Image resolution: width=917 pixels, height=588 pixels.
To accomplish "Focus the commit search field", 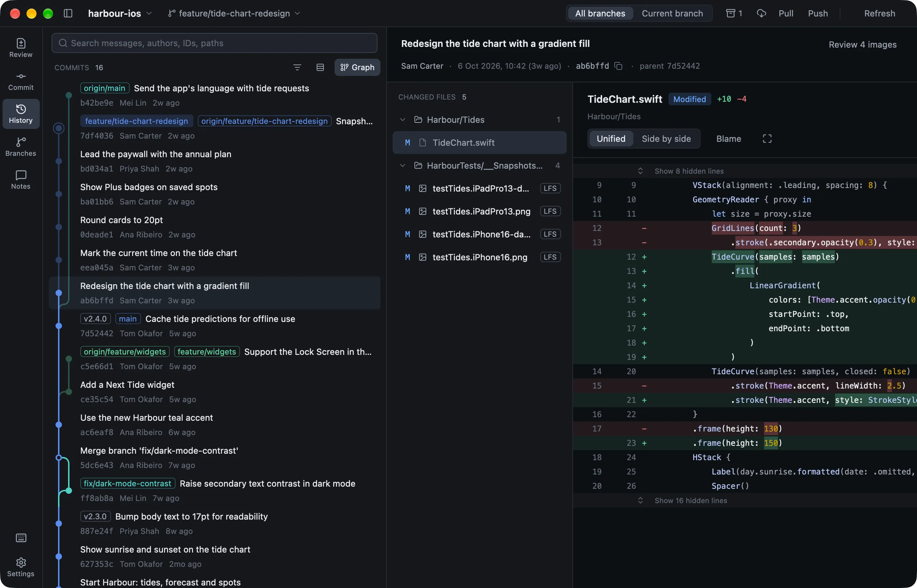I will point(214,43).
